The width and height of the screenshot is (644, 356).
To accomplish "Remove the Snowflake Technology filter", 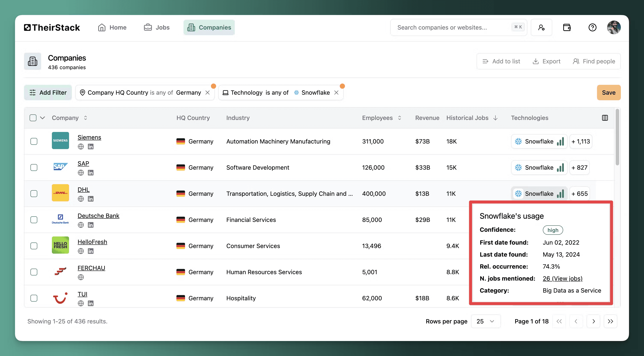I will click(x=337, y=93).
